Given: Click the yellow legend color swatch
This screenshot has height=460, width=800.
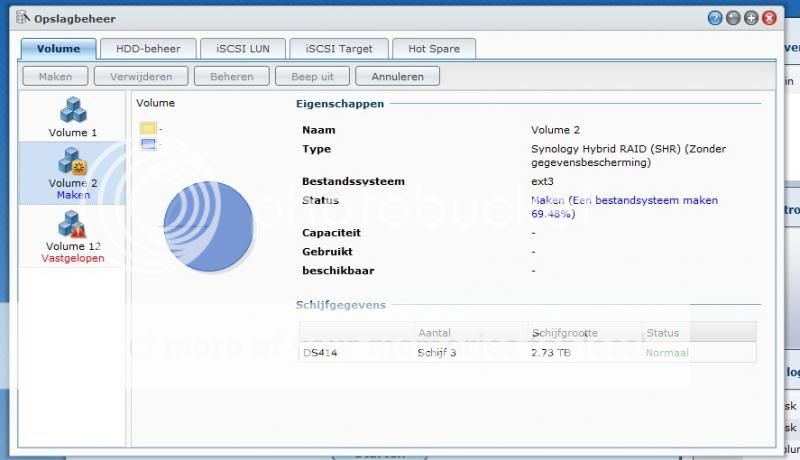Looking at the screenshot, I should (x=148, y=128).
